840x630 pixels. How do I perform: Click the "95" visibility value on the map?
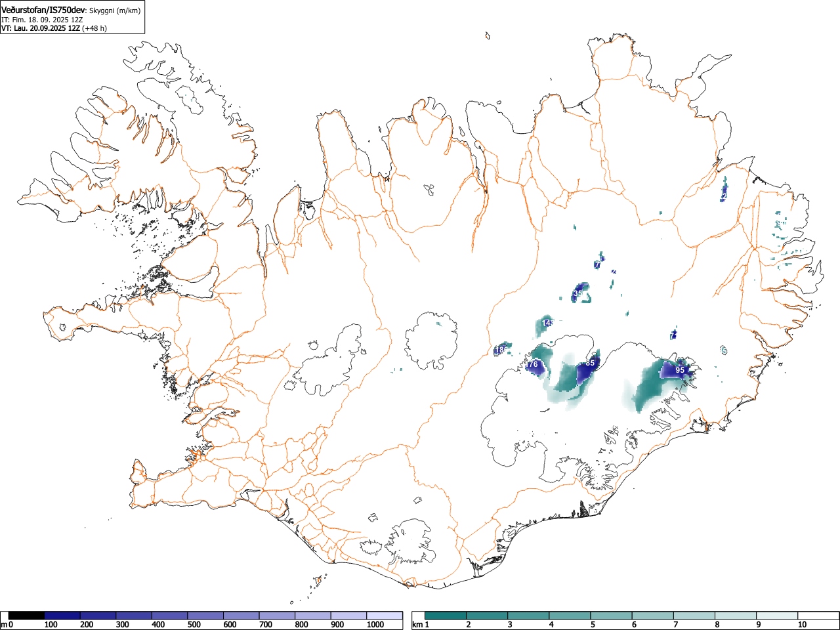coord(680,370)
